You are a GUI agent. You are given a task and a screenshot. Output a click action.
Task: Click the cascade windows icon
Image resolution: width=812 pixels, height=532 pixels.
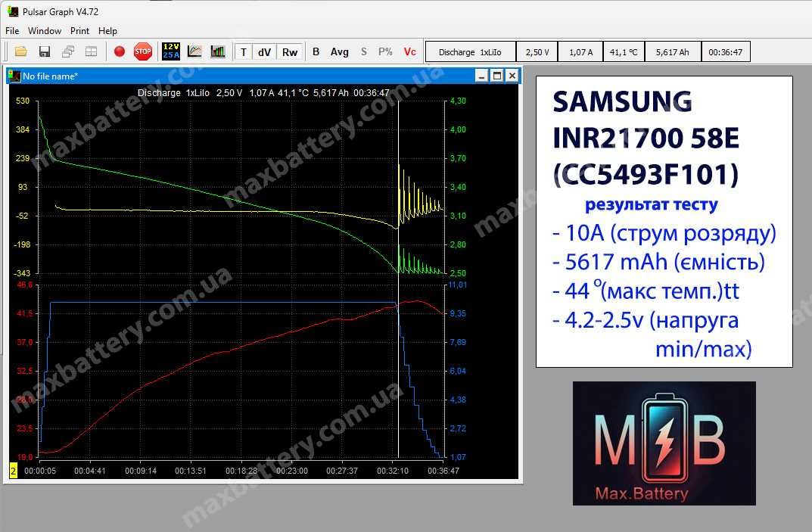pyautogui.click(x=68, y=51)
